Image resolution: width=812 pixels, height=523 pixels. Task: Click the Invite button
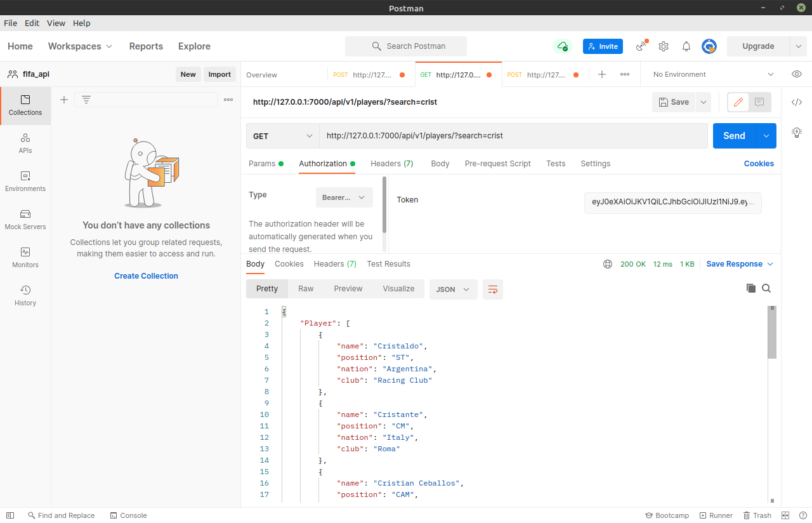tap(603, 46)
